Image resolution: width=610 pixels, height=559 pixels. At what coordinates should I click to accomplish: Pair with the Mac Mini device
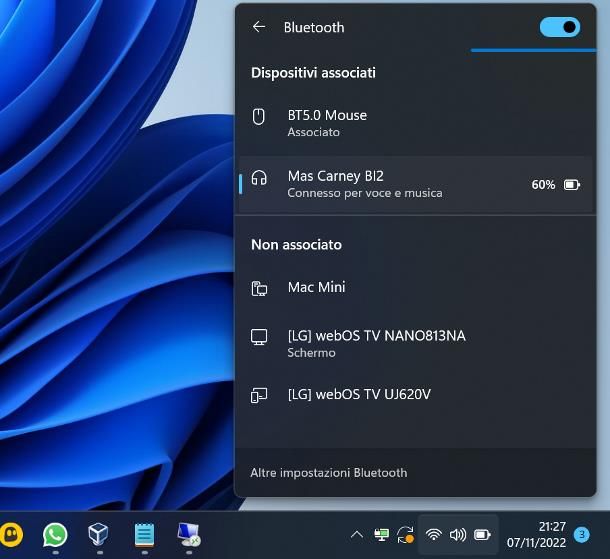(x=416, y=287)
